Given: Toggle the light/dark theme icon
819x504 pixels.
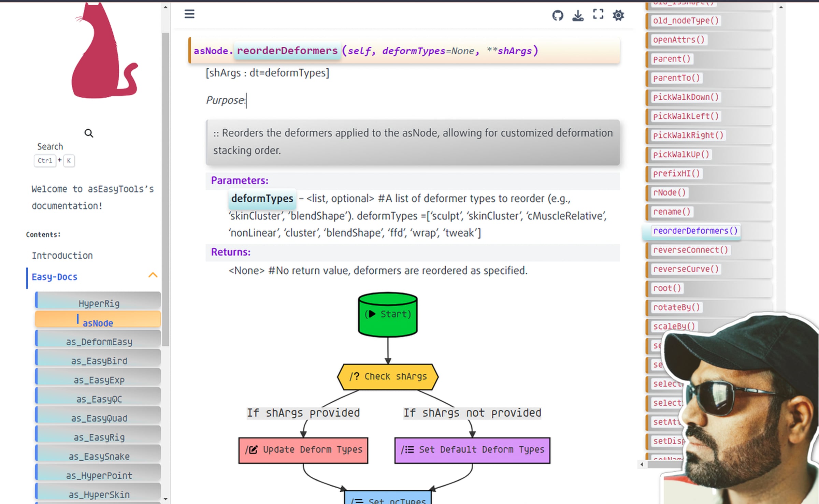Looking at the screenshot, I should click(618, 15).
